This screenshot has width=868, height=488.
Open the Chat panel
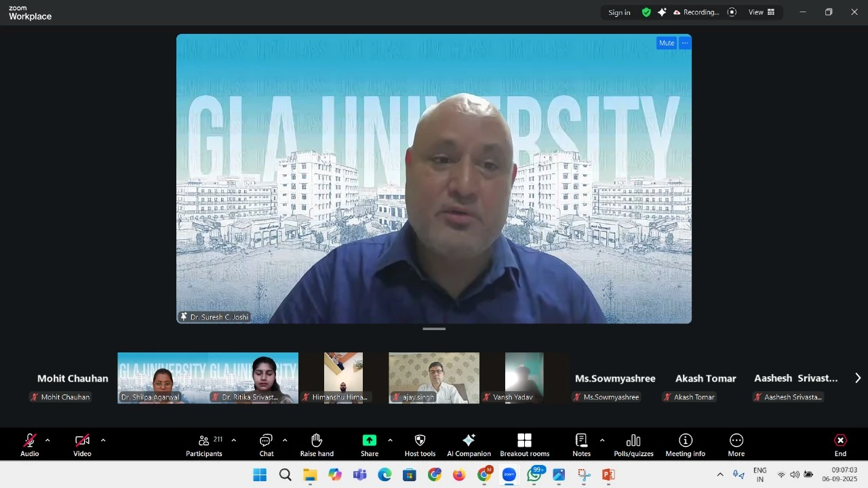267,445
